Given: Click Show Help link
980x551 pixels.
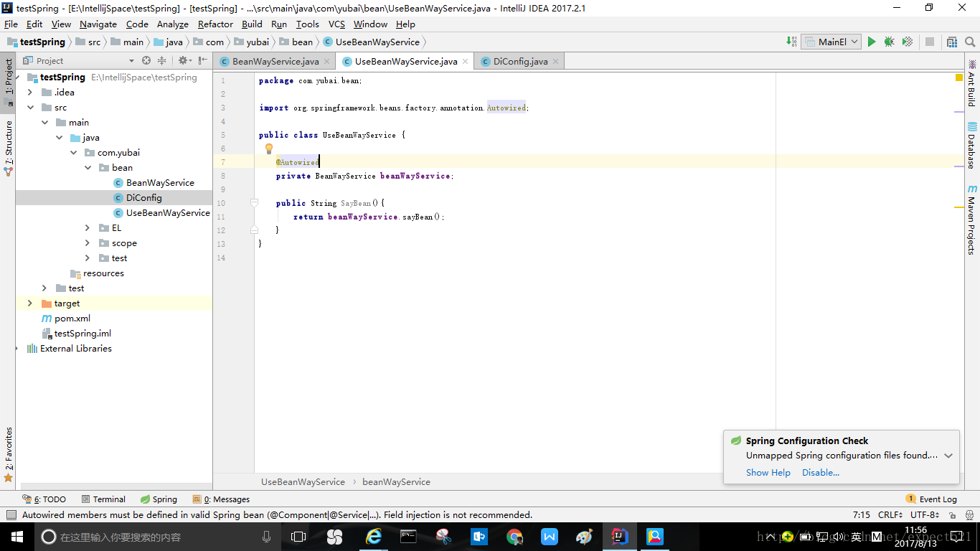Looking at the screenshot, I should click(768, 472).
